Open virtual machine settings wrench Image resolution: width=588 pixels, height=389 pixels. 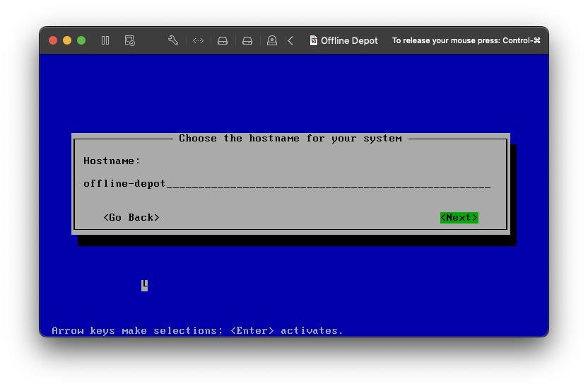click(x=173, y=40)
